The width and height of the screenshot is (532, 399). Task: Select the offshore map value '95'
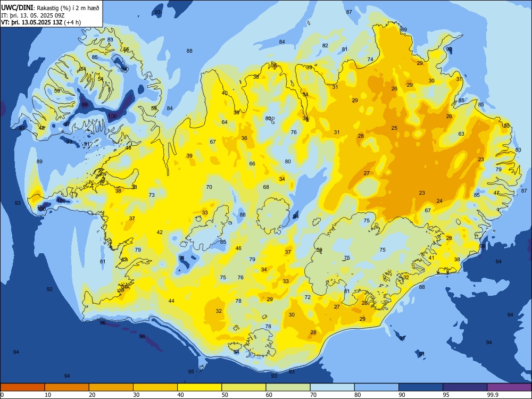[x=191, y=371]
